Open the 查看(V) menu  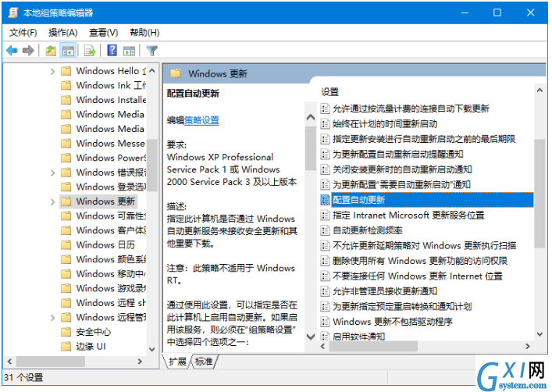pyautogui.click(x=104, y=33)
